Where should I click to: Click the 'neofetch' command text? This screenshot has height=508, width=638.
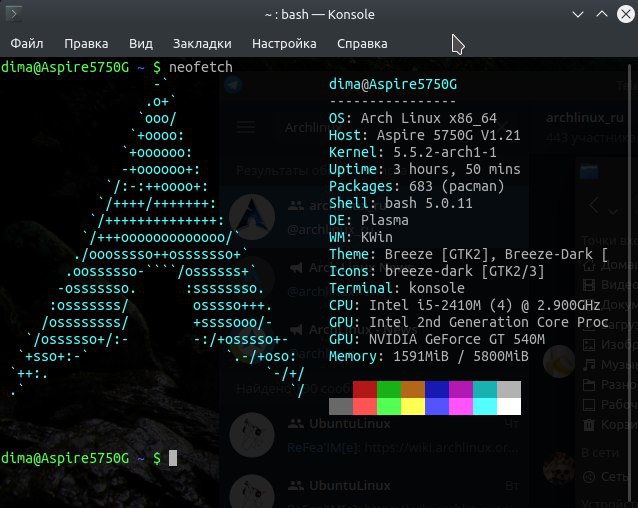point(201,67)
